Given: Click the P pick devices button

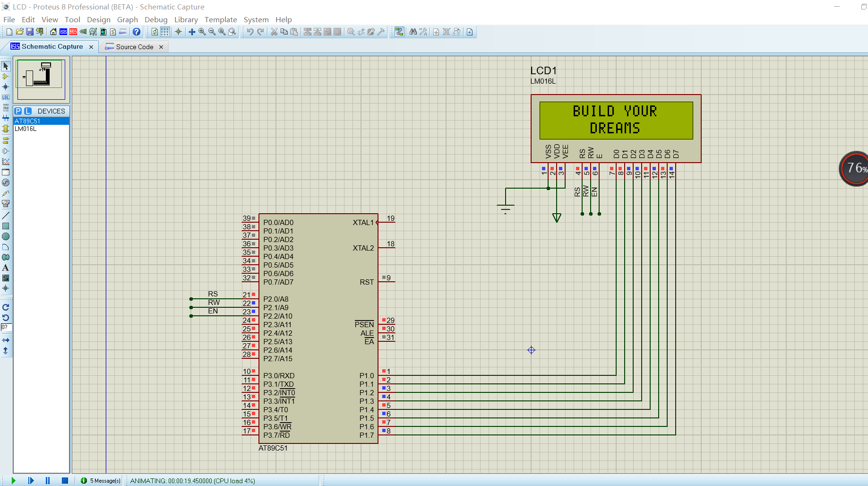Looking at the screenshot, I should pos(18,111).
